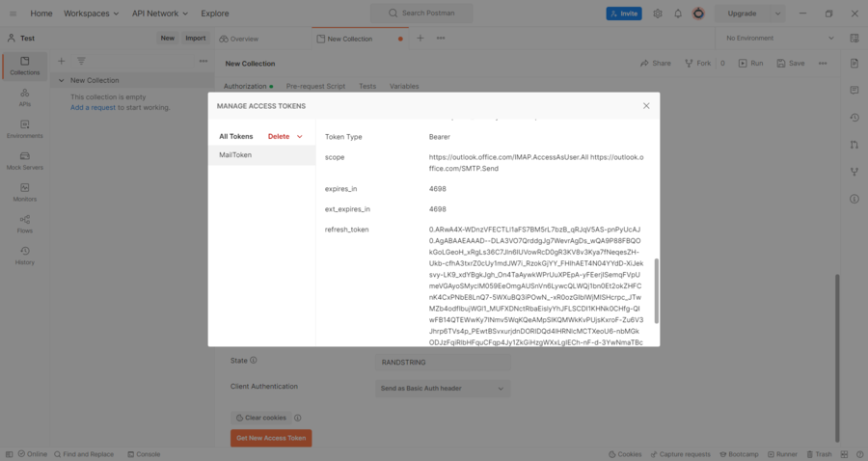Close the Manage Access Tokens dialog
The image size is (868, 461).
646,106
